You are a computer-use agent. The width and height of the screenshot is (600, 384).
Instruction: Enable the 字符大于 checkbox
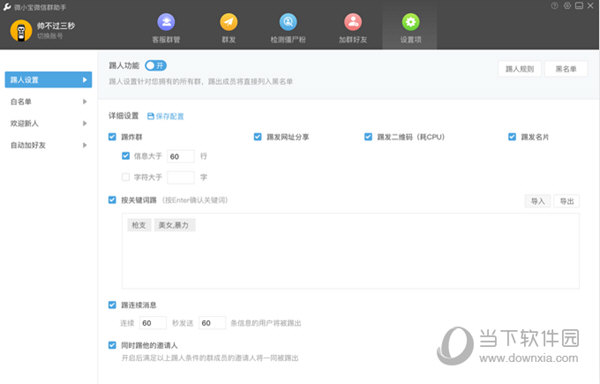[126, 177]
